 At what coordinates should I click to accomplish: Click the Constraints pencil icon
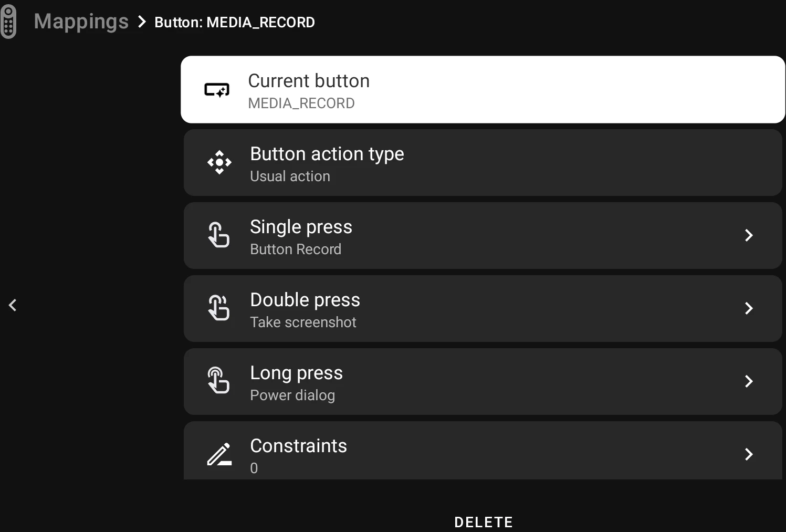click(219, 454)
